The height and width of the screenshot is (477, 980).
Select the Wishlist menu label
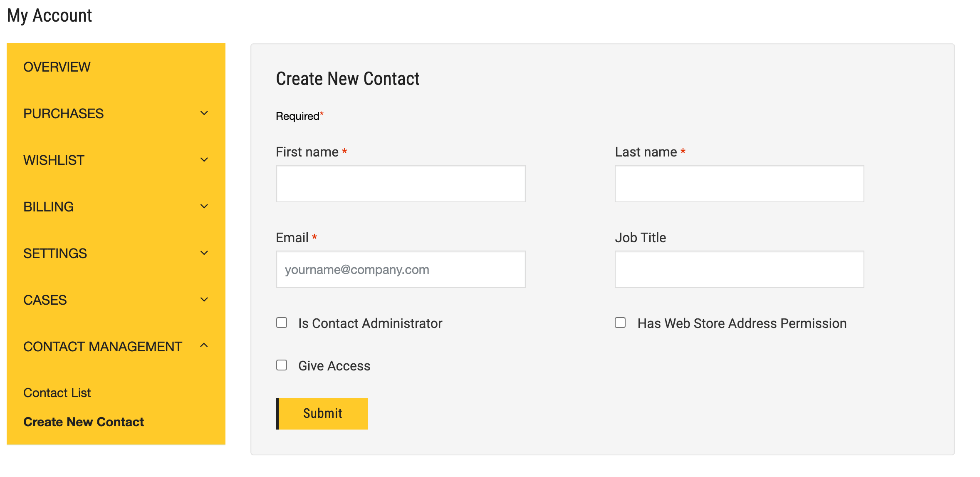[x=54, y=160]
